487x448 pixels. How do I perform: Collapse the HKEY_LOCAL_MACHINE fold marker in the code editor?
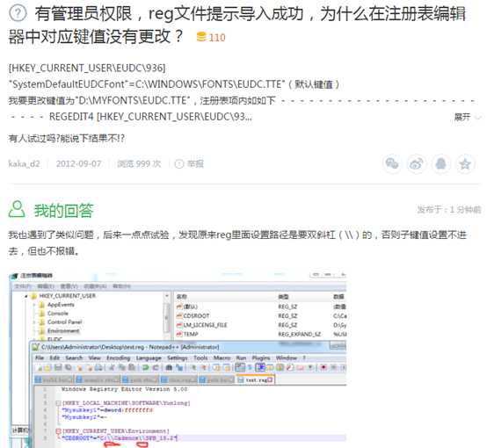pyautogui.click(x=58, y=403)
